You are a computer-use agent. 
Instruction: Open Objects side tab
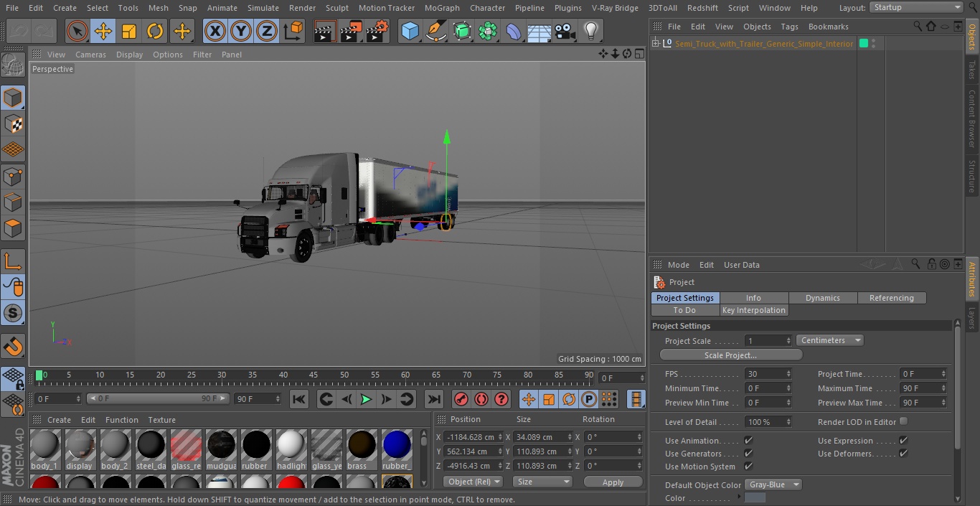(972, 37)
